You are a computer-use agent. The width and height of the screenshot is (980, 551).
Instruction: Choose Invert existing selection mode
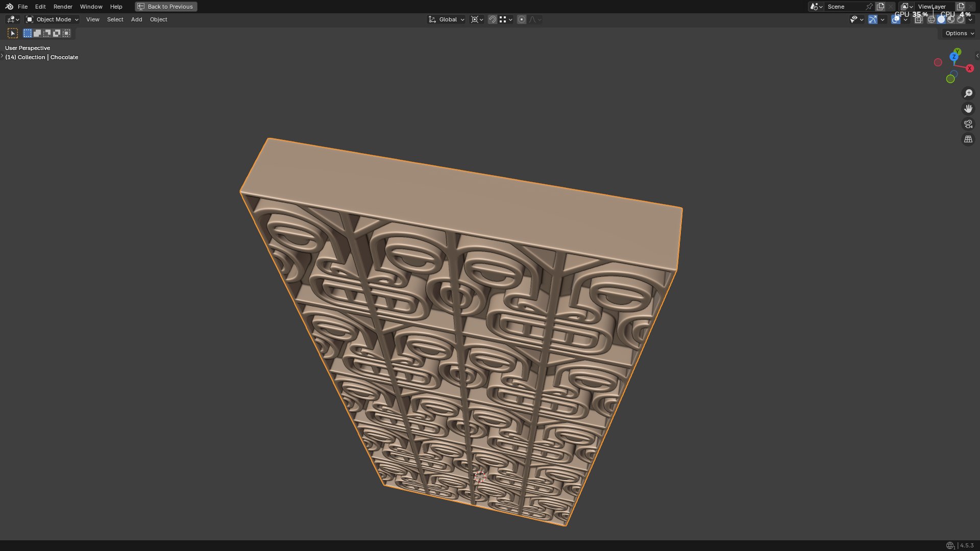[57, 33]
